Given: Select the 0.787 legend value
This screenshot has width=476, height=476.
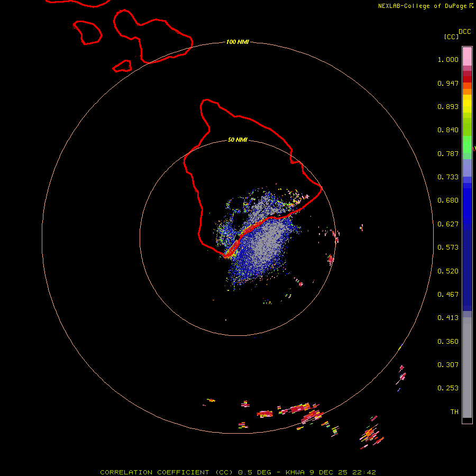Looking at the screenshot, I should pyautogui.click(x=448, y=153).
